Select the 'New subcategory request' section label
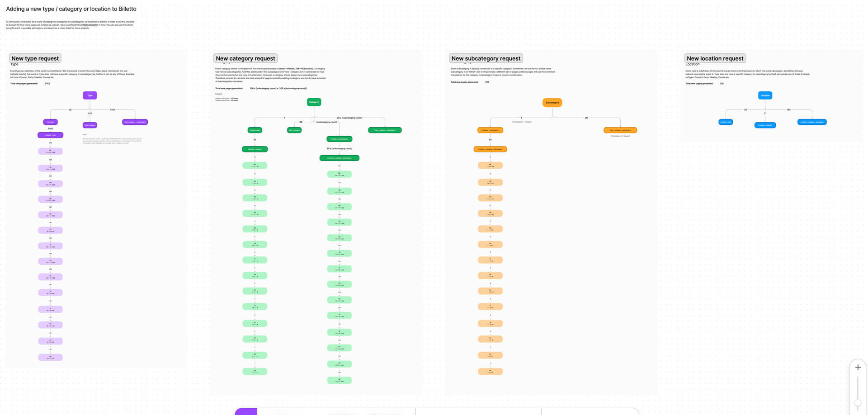 486,58
